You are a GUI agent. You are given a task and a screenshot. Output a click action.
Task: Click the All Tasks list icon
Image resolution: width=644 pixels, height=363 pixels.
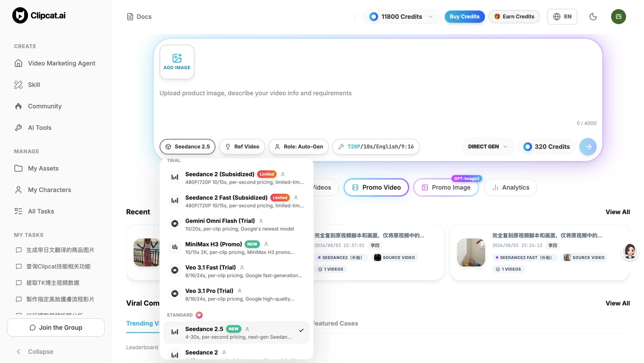(19, 211)
